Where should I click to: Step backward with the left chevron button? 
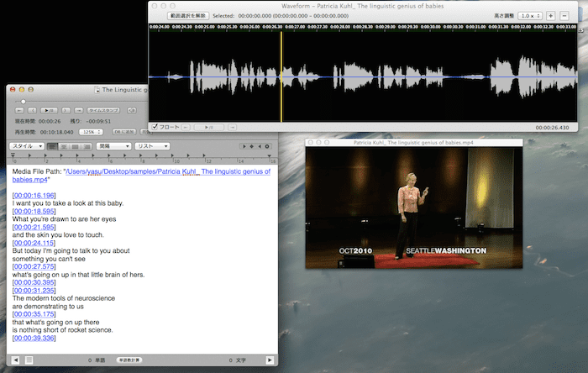[x=32, y=111]
